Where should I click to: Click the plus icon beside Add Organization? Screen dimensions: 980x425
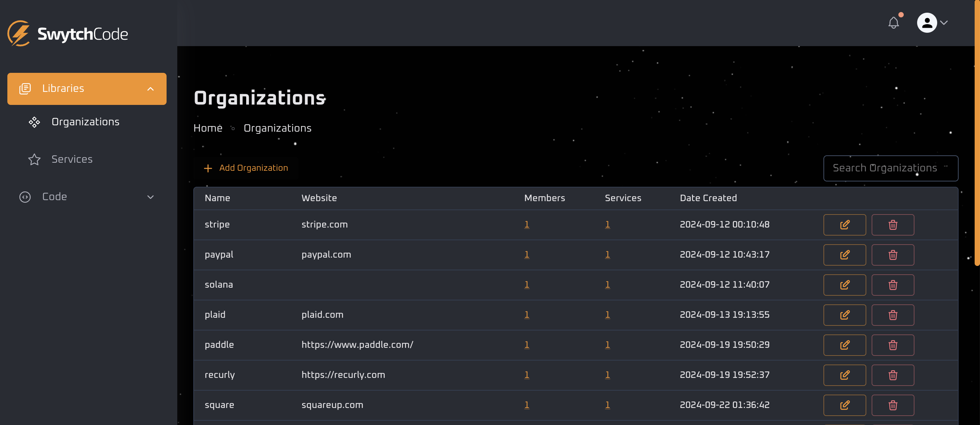(x=208, y=168)
